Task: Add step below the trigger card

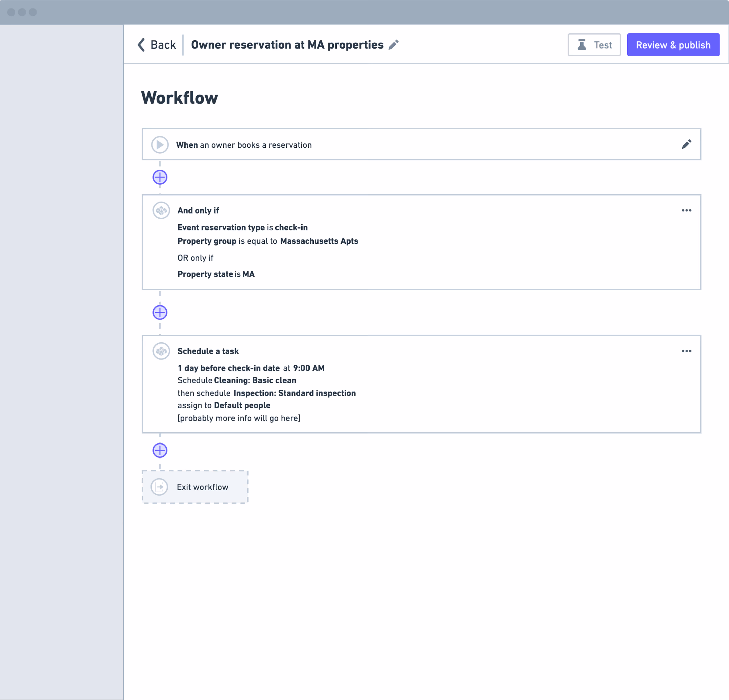Action: click(160, 177)
